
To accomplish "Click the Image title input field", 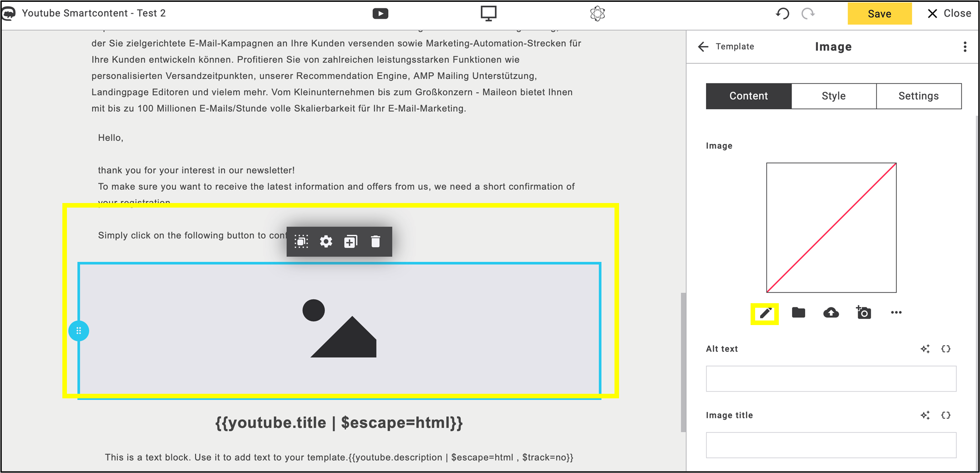I will coord(831,445).
